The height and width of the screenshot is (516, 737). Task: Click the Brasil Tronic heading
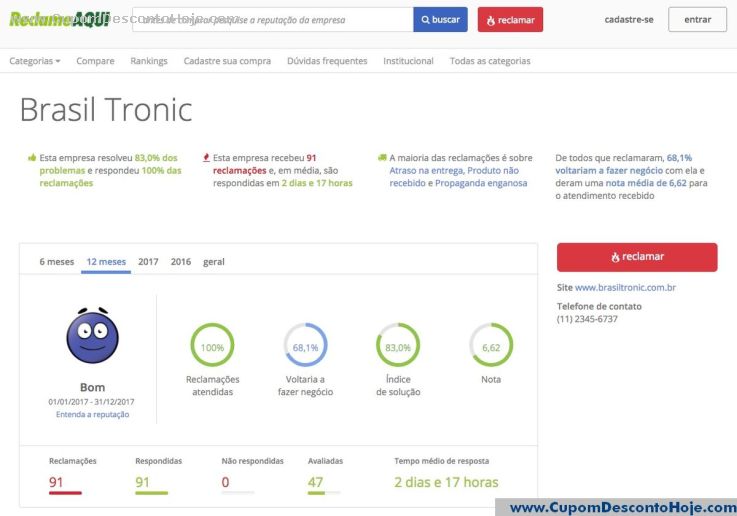[x=106, y=109]
